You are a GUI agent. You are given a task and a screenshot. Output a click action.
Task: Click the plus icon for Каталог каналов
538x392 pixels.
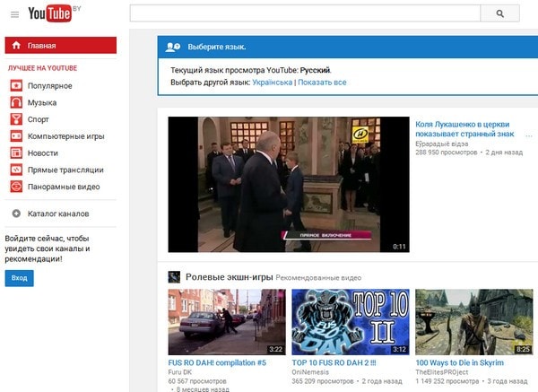[x=16, y=213]
